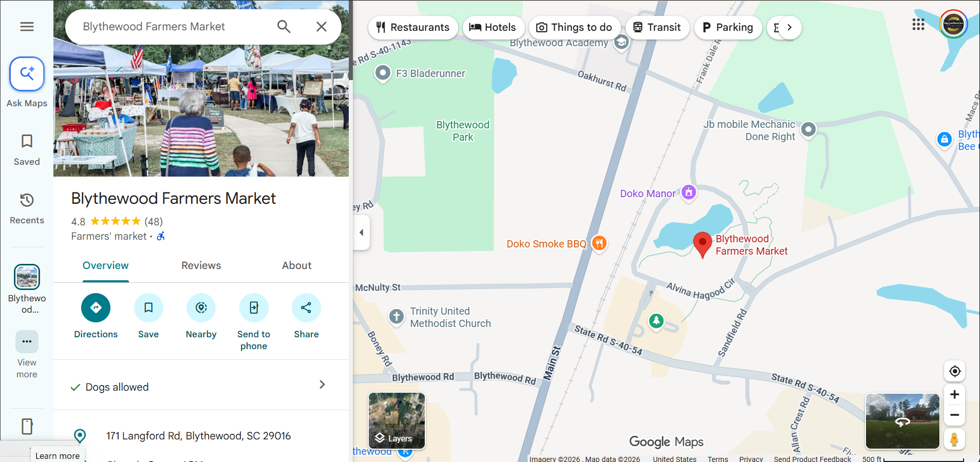
Task: Zoom out on the map
Action: [x=955, y=415]
